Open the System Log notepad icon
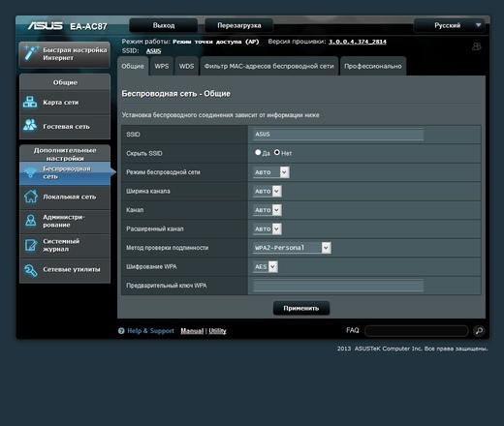The height and width of the screenshot is (426, 504). tap(31, 245)
